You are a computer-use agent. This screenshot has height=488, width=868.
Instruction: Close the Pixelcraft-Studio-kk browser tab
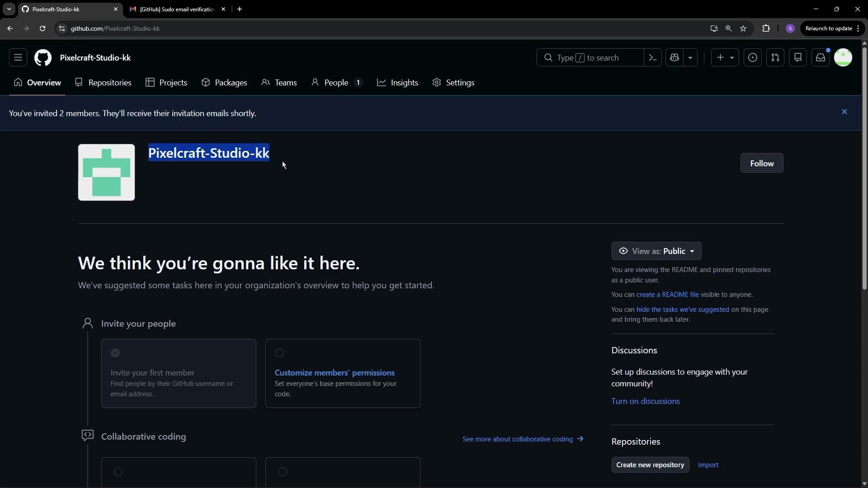point(115,9)
